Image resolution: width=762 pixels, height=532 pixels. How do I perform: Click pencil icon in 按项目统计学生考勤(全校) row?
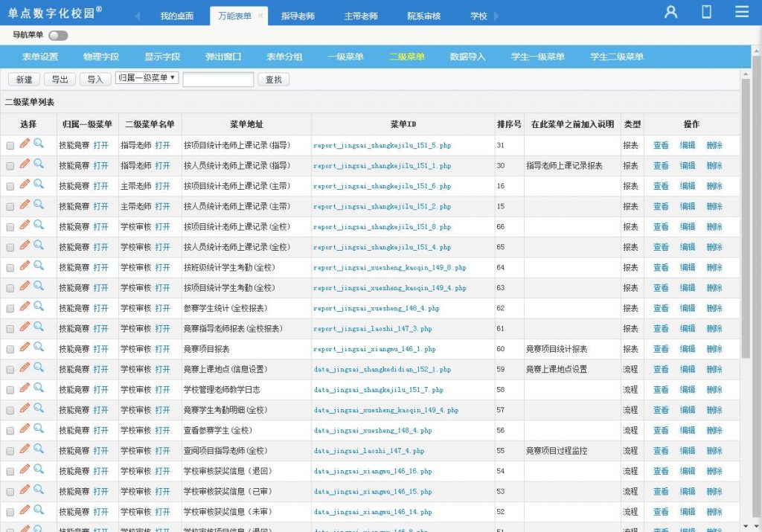[x=25, y=286]
